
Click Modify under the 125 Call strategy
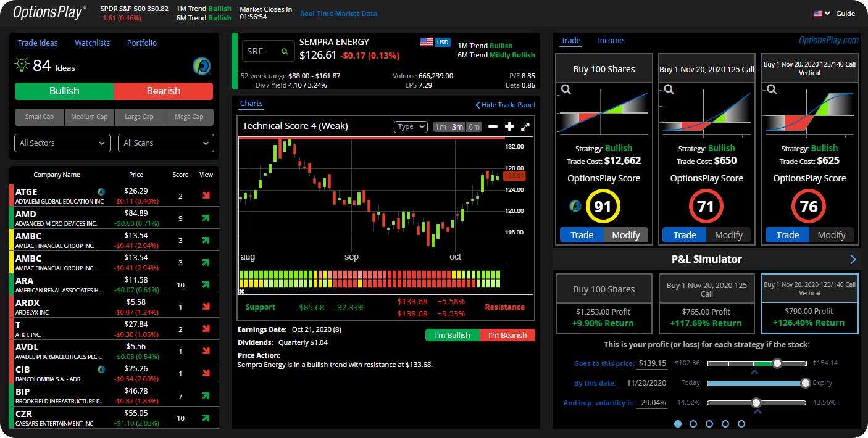tap(728, 235)
